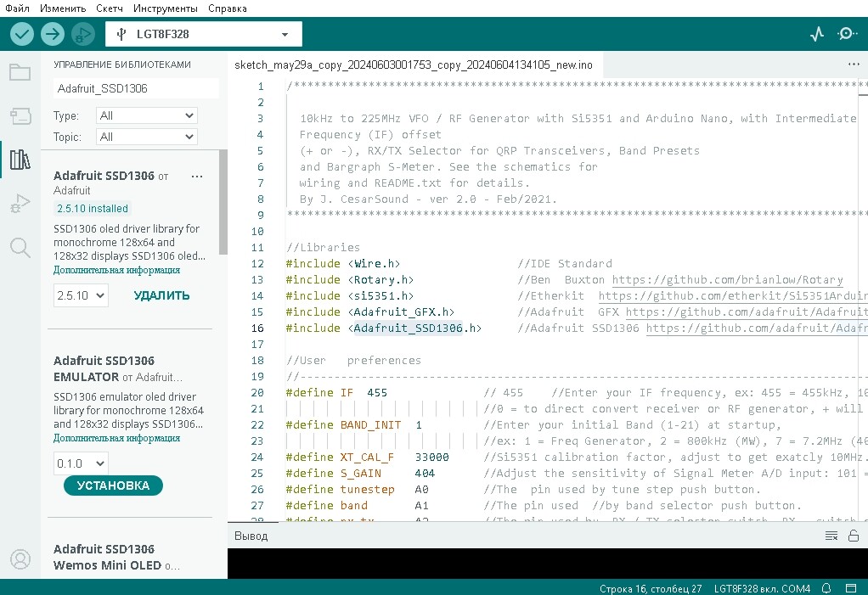This screenshot has width=868, height=595.
Task: Click the //Libraries comment on line 11
Action: [x=323, y=248]
